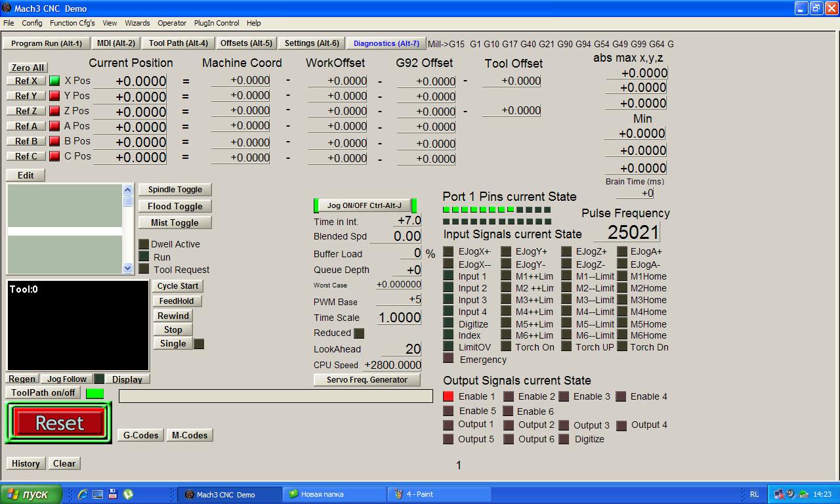Switch to the MDI (Alt-2) tab
The image size is (840, 504).
116,43
